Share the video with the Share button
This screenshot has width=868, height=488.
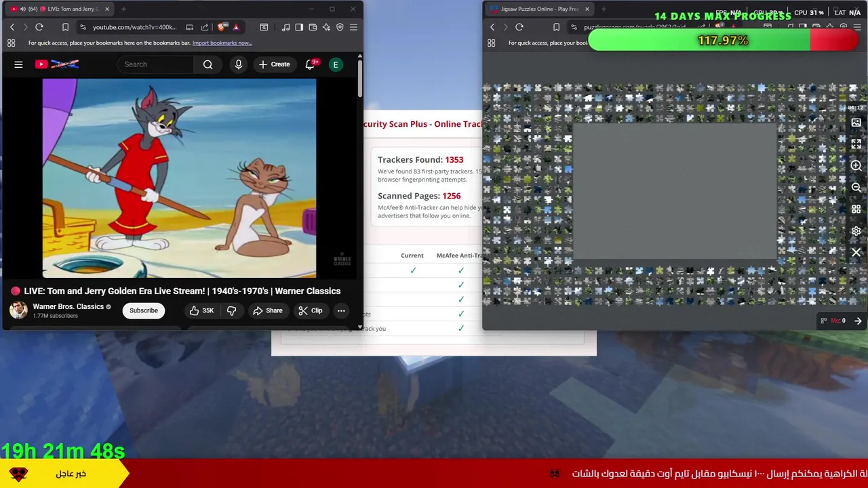click(x=267, y=310)
